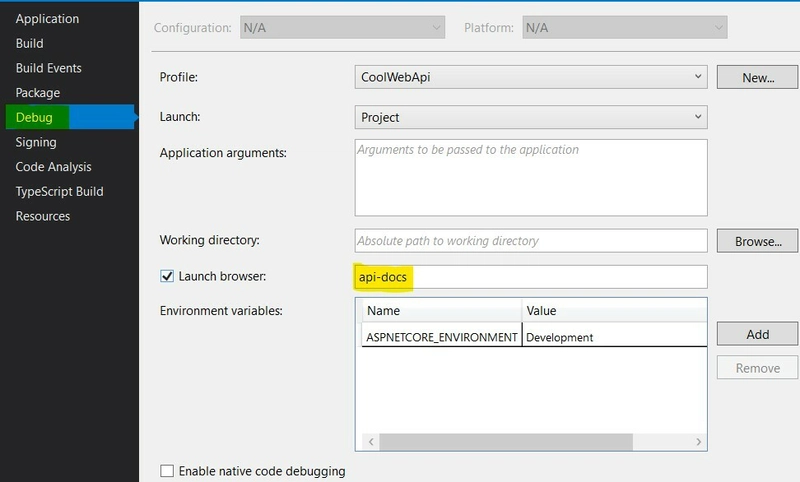Select the Package tab
The image size is (800, 482).
coord(38,93)
